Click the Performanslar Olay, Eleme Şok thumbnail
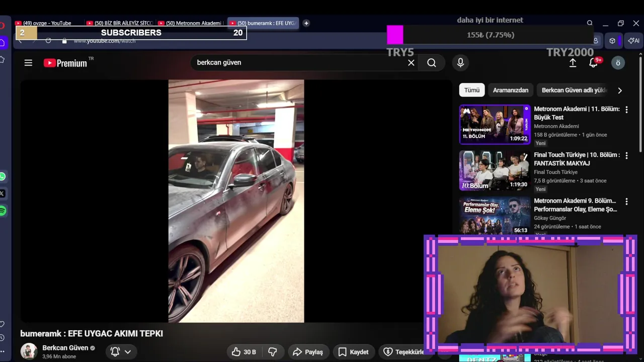Image resolution: width=644 pixels, height=362 pixels. click(x=495, y=216)
